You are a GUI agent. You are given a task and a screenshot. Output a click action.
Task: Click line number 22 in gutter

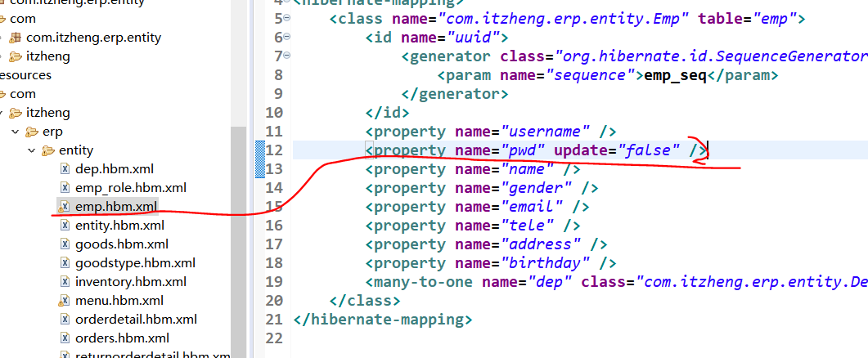(274, 338)
